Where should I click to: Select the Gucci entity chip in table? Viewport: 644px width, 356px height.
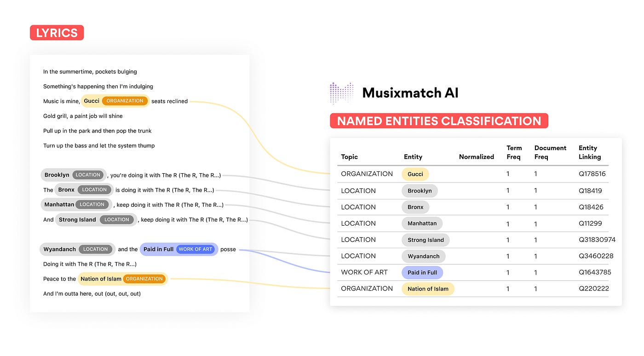pos(415,174)
